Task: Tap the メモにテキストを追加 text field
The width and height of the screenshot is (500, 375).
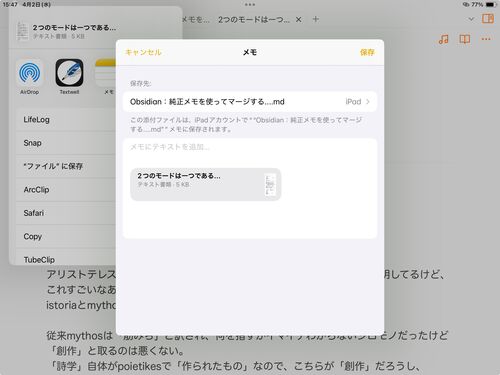Action: tap(250, 147)
